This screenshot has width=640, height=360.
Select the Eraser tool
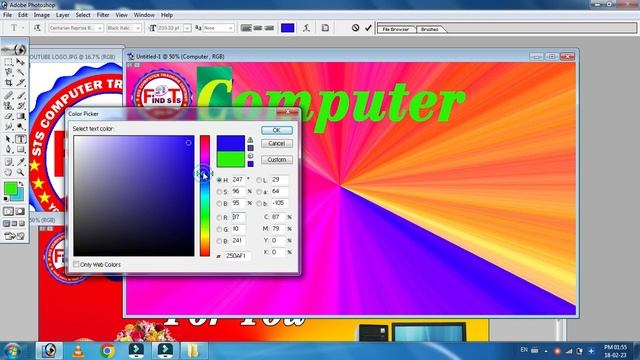tap(9, 116)
